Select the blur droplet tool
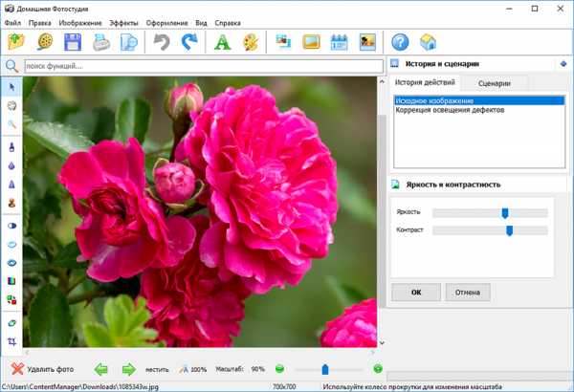574x392 pixels. point(11,166)
